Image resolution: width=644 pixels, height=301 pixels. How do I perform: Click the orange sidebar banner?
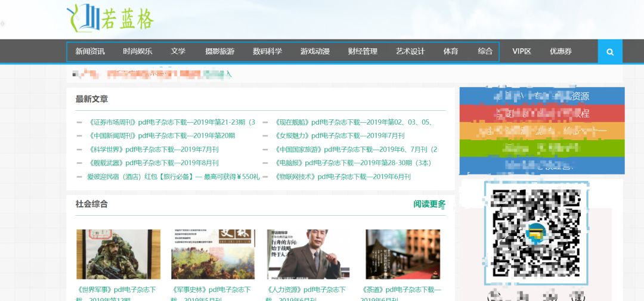pos(542,131)
